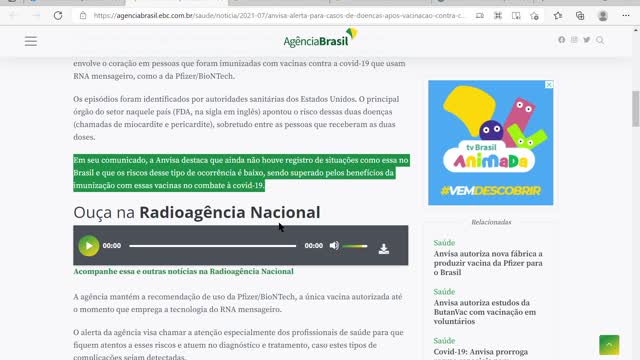The width and height of the screenshot is (640, 360).
Task: Click the 'Ouça na Radioagência Nacional' heading
Action: (x=197, y=212)
